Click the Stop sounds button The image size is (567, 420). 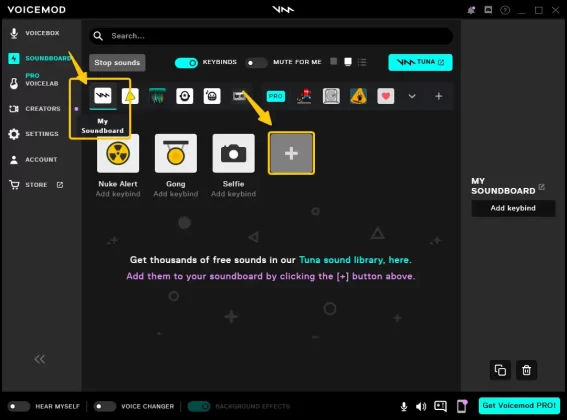click(x=117, y=63)
